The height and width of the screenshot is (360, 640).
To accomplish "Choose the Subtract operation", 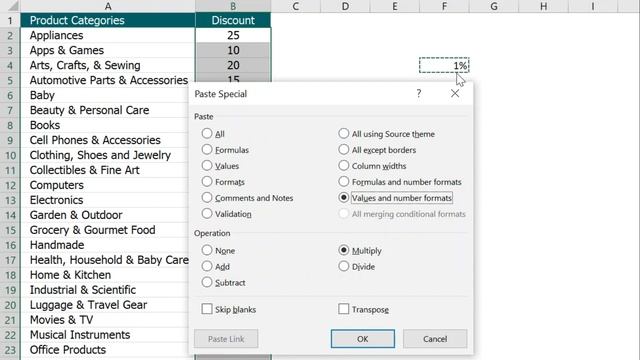I will point(223,282).
